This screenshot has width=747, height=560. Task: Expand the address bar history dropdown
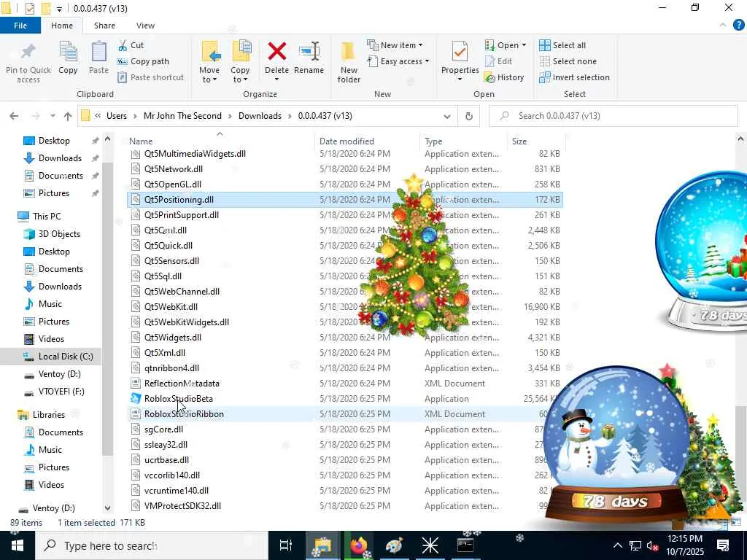(x=447, y=116)
